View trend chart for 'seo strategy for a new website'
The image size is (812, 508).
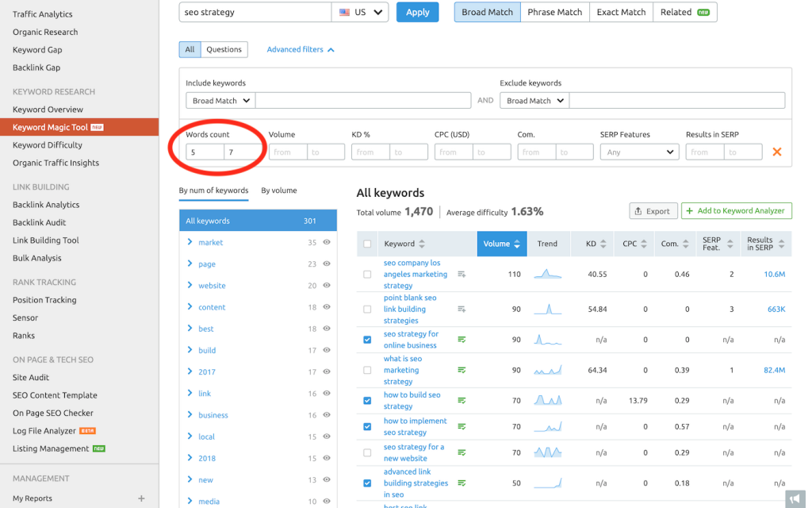coord(547,452)
